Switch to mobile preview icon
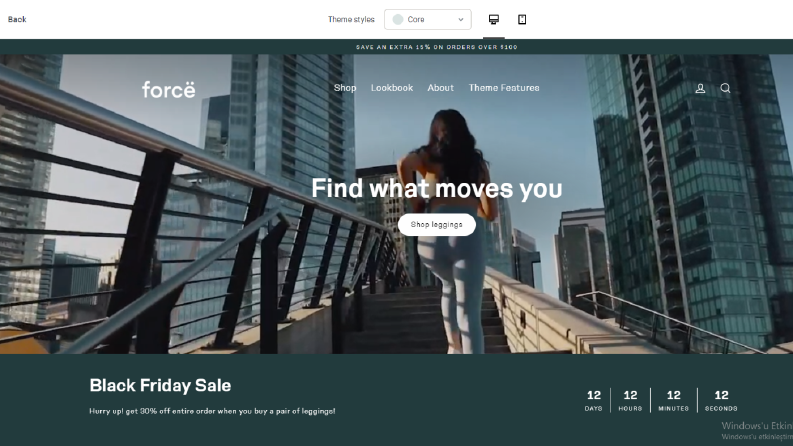Viewport: 793px width, 446px height. point(522,19)
